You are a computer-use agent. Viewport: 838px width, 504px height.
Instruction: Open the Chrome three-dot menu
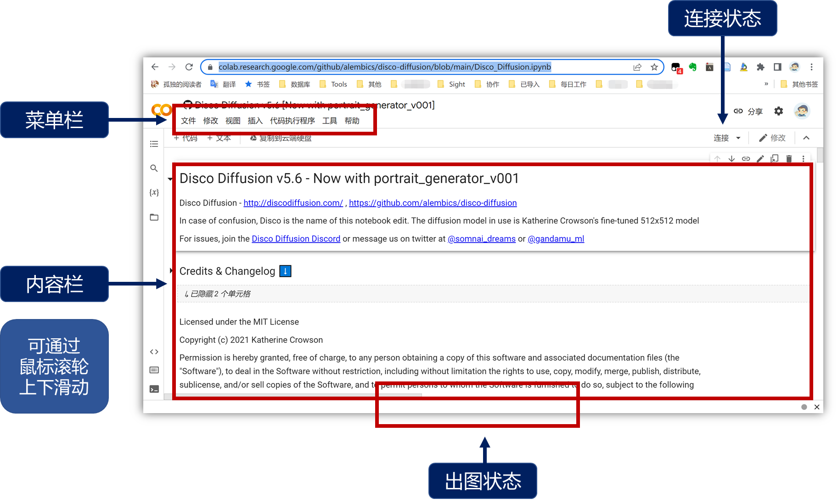tap(811, 67)
